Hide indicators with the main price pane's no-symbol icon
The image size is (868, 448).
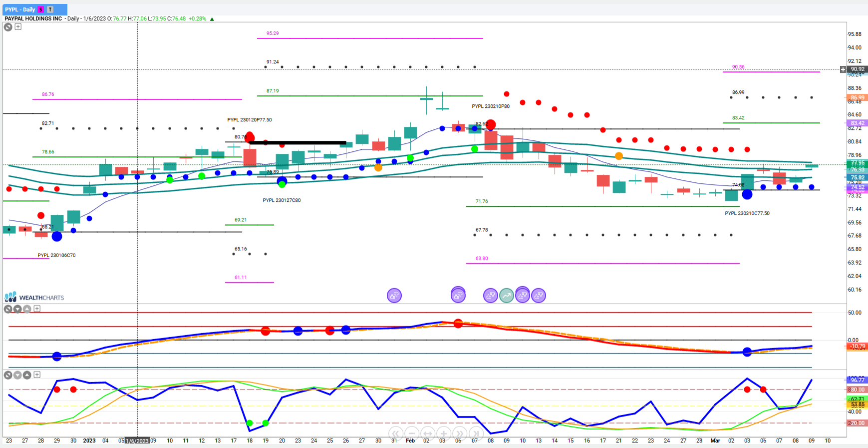(8, 27)
